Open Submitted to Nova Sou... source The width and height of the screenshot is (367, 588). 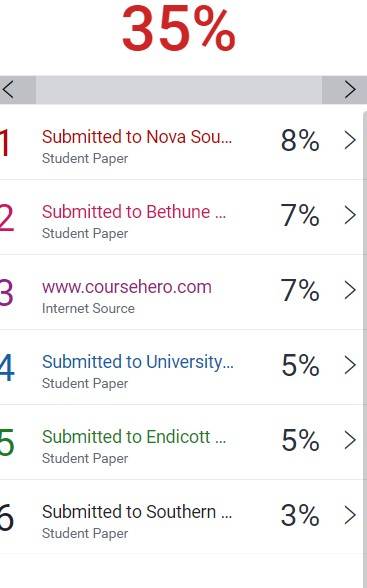tap(137, 137)
